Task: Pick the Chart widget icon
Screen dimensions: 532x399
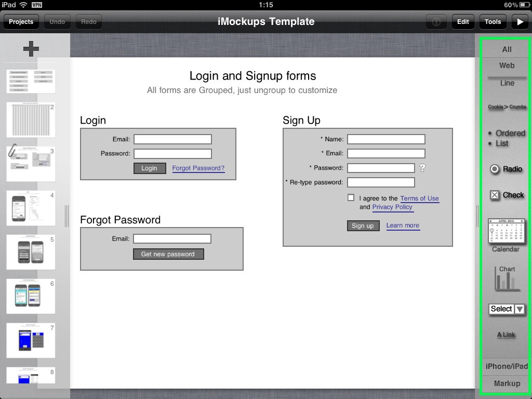Action: (x=507, y=279)
